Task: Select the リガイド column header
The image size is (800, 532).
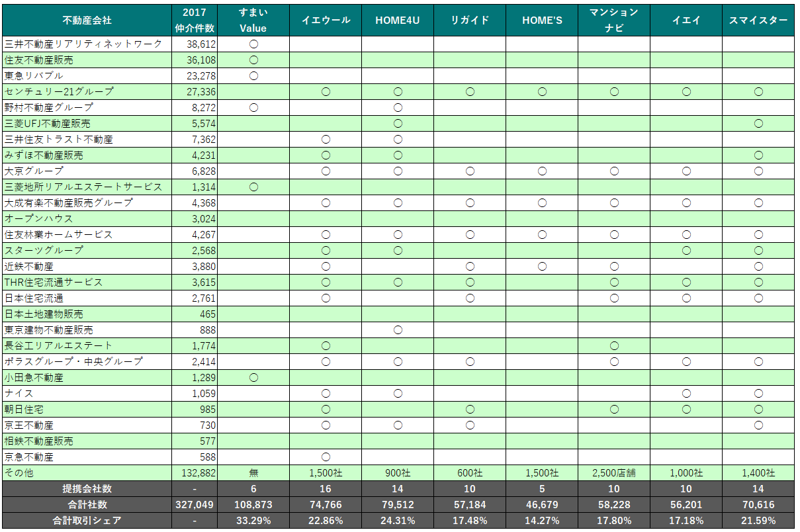Action: point(469,20)
